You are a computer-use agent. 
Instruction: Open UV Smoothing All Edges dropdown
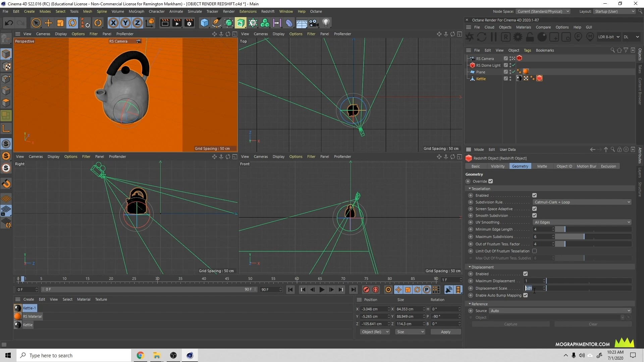(582, 222)
